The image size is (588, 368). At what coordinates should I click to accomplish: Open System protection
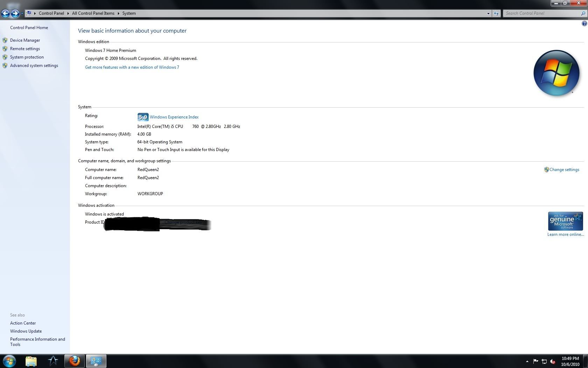pyautogui.click(x=27, y=57)
